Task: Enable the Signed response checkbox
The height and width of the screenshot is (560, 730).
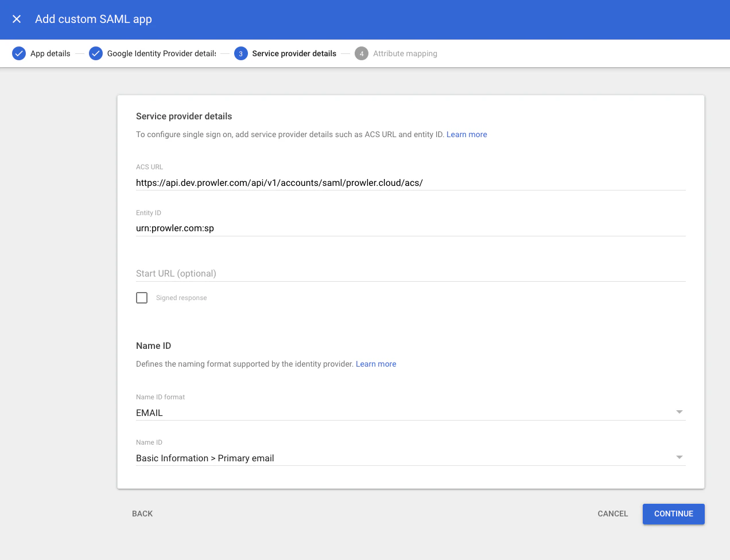Action: (x=141, y=297)
